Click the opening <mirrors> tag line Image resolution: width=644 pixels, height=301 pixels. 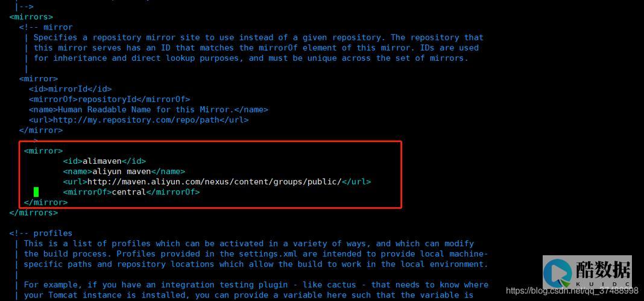pyautogui.click(x=31, y=17)
